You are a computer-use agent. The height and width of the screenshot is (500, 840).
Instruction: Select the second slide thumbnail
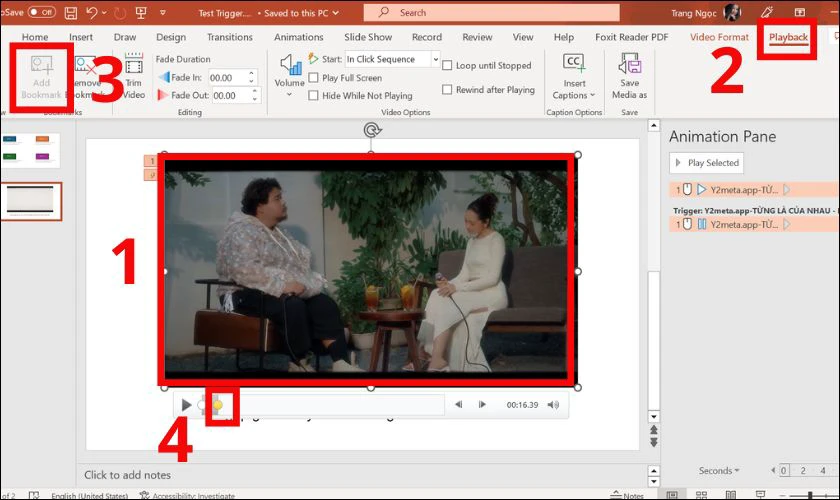(x=31, y=201)
